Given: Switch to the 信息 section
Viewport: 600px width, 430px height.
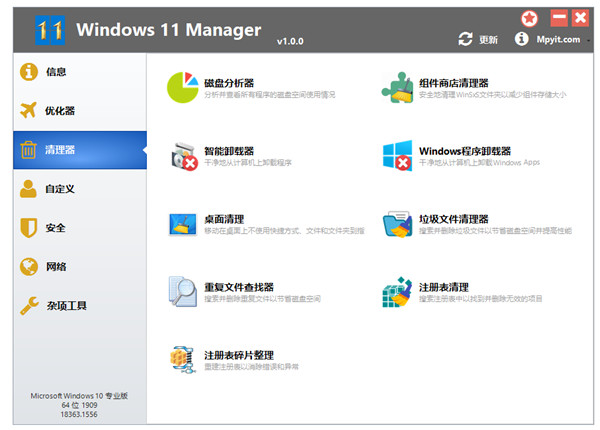Looking at the screenshot, I should tap(80, 72).
